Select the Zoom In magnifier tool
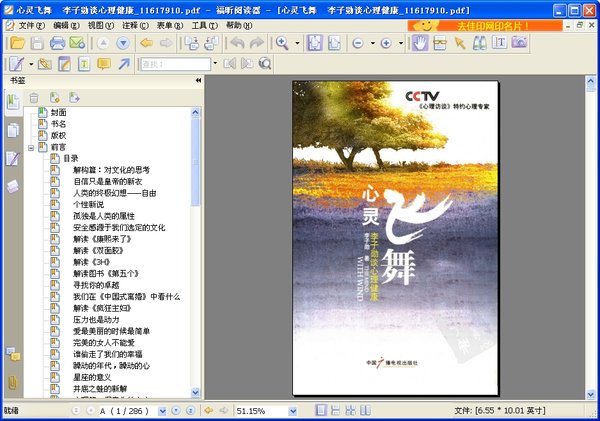 [x=282, y=43]
